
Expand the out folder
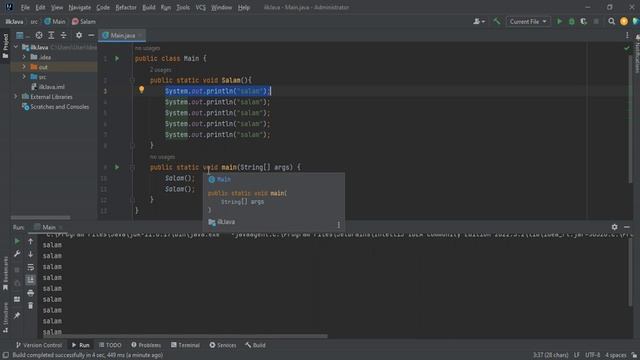[24, 67]
